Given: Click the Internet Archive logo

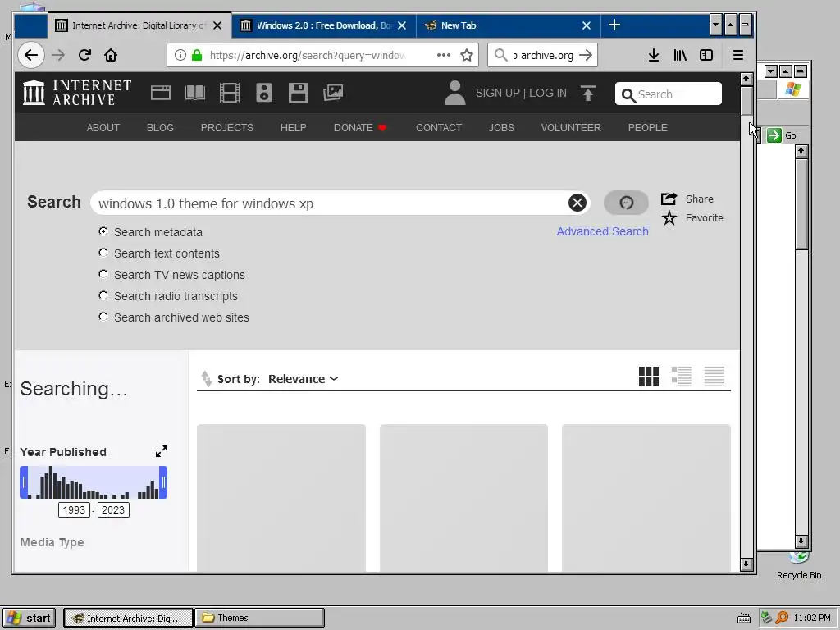Looking at the screenshot, I should coord(77,93).
